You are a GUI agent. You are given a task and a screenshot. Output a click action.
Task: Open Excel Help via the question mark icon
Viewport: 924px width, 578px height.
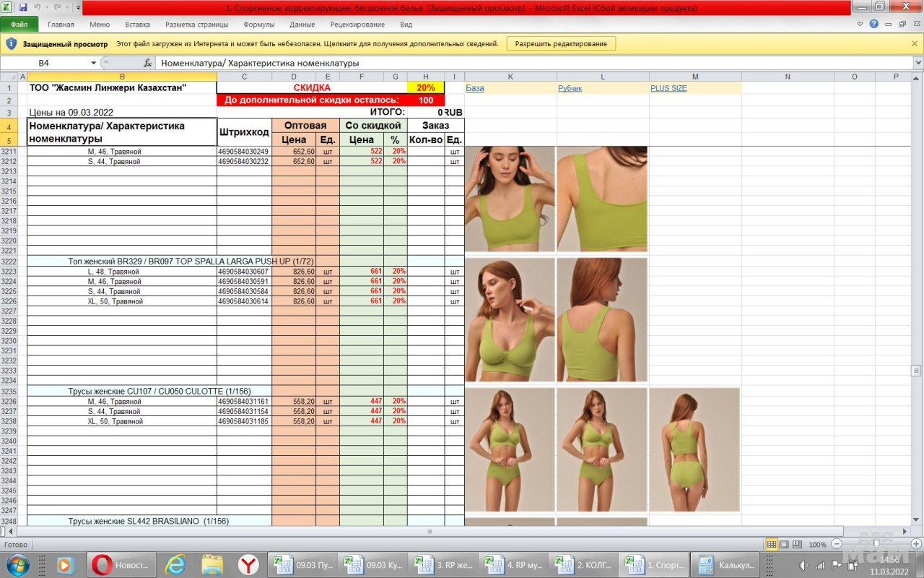873,24
